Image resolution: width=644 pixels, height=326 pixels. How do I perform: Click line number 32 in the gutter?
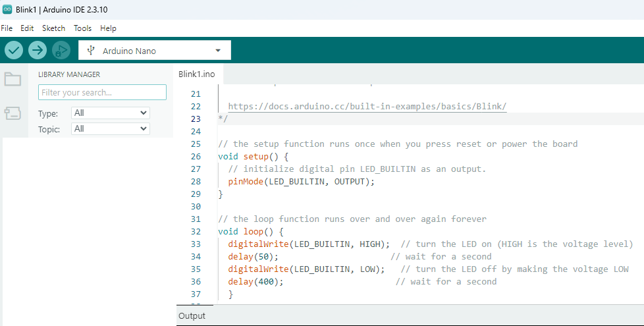[x=196, y=232]
